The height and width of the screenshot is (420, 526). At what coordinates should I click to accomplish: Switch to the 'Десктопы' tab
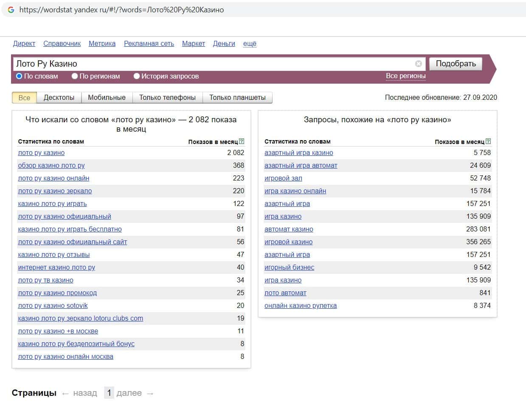pos(59,98)
